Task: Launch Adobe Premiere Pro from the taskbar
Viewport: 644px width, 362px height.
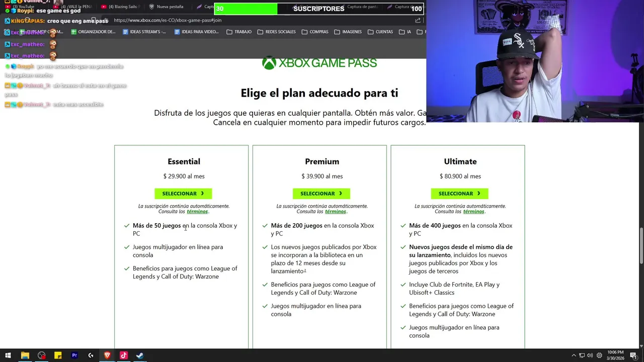Action: [x=74, y=355]
